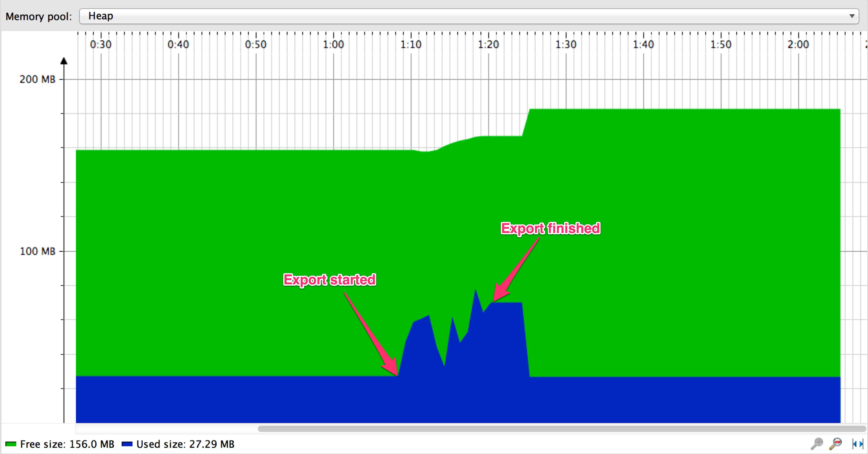Click the fit-to-window arrows icon

[x=858, y=444]
